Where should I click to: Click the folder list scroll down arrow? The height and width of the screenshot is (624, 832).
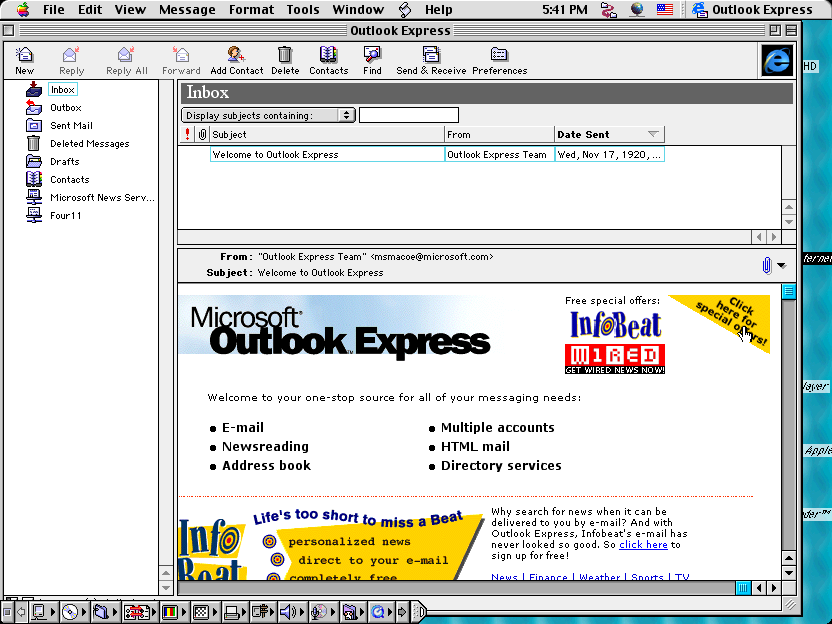tap(166, 588)
